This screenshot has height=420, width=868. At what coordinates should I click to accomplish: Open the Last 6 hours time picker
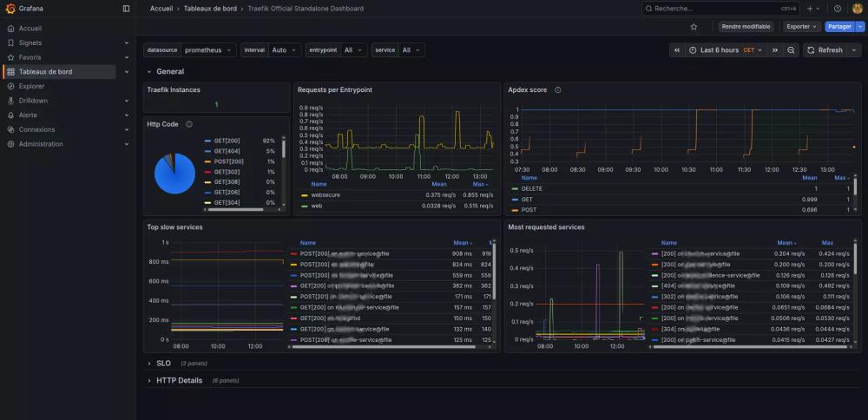pyautogui.click(x=720, y=50)
